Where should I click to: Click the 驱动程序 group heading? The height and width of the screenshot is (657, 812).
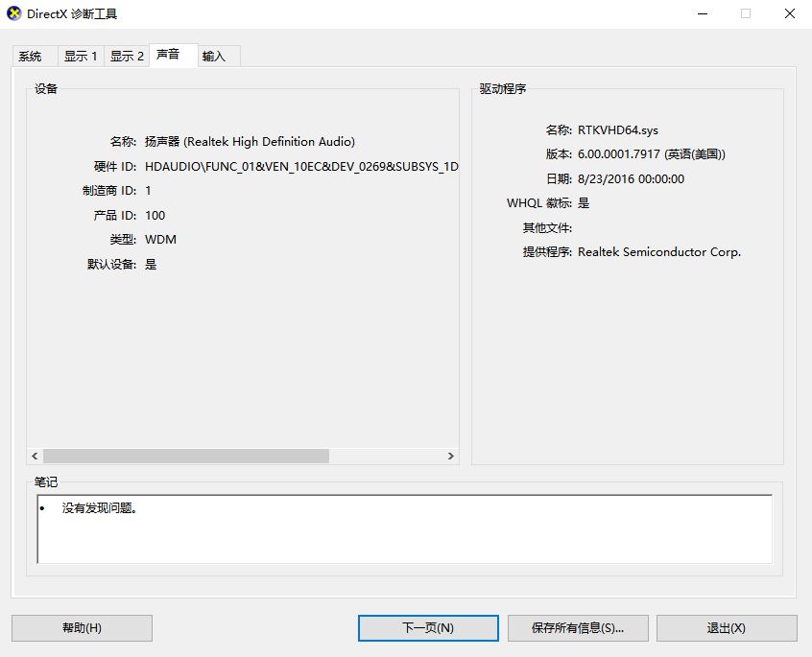click(502, 89)
